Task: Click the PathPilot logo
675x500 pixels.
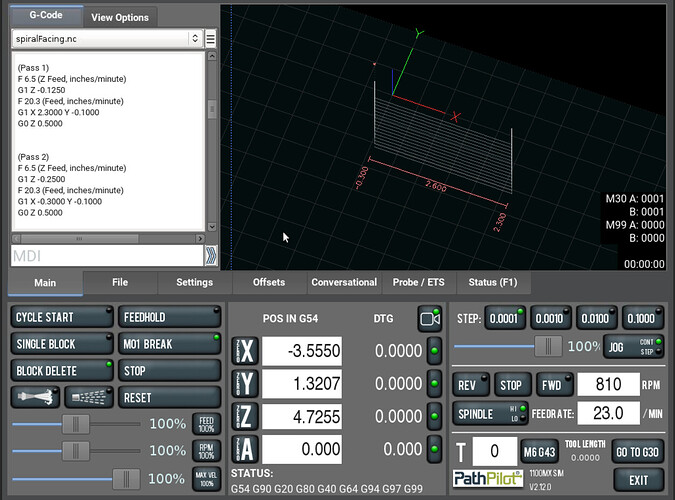Action: tap(488, 478)
